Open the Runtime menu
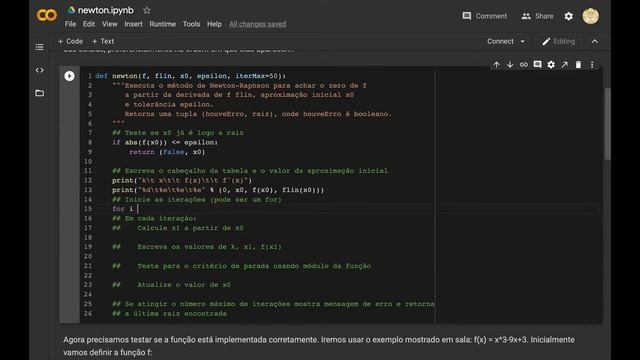640x360 pixels. coord(162,24)
